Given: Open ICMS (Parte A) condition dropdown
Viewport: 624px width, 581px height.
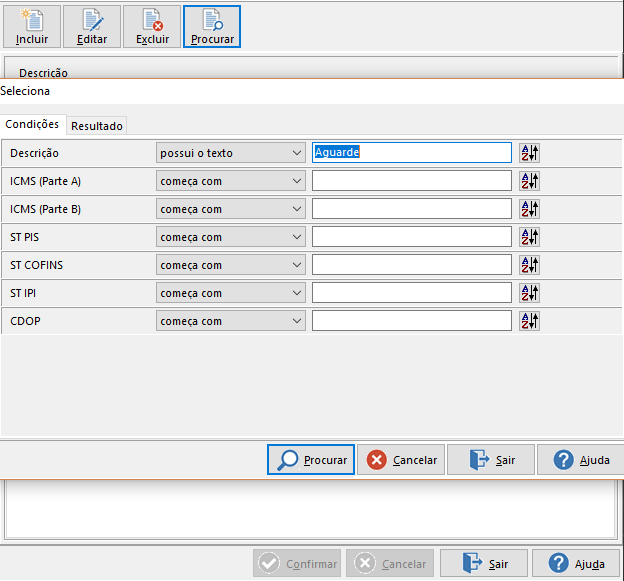Looking at the screenshot, I should [x=231, y=181].
